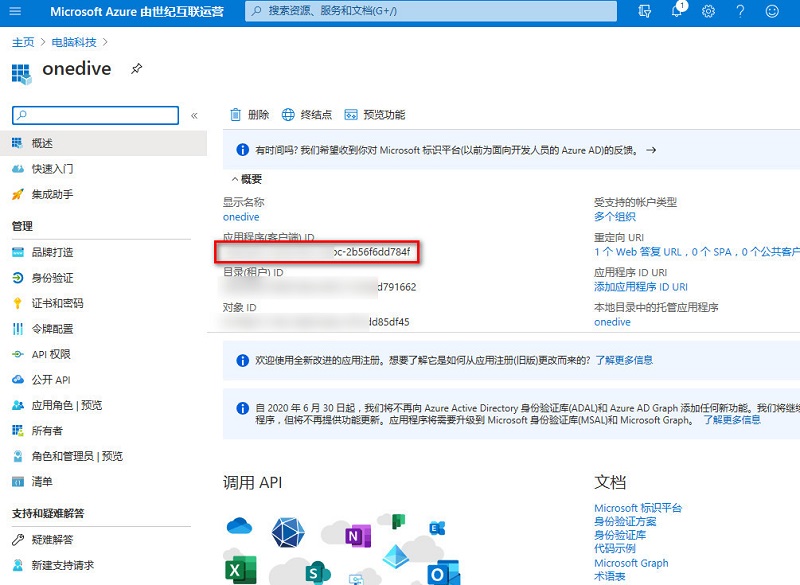Viewport: 800px width, 585px height.
Task: Open the portal hamburger menu
Action: (15, 11)
